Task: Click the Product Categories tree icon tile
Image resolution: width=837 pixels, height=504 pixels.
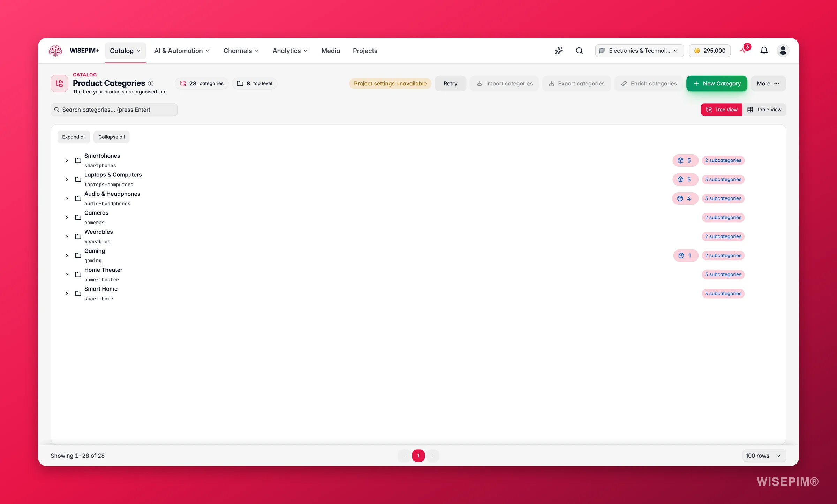Action: tap(59, 83)
